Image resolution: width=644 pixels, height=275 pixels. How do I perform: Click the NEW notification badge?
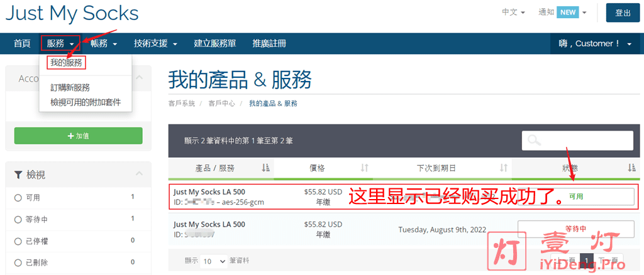pyautogui.click(x=568, y=13)
